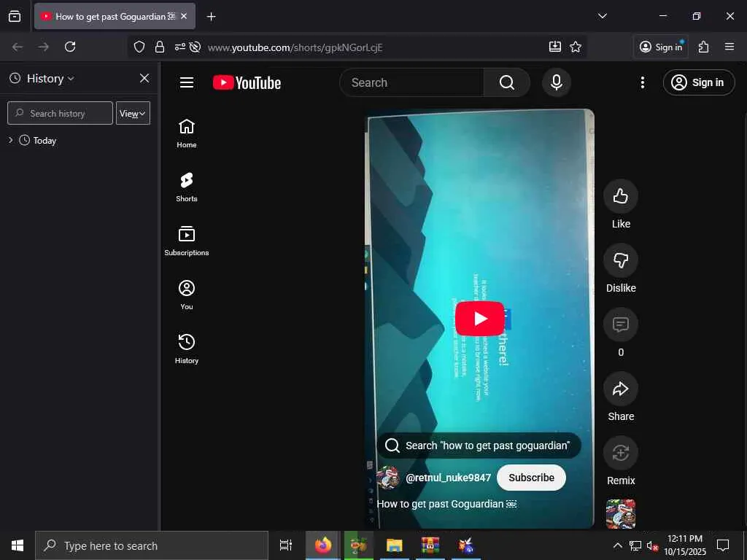Click the YouTube search magnifier button

(x=506, y=83)
